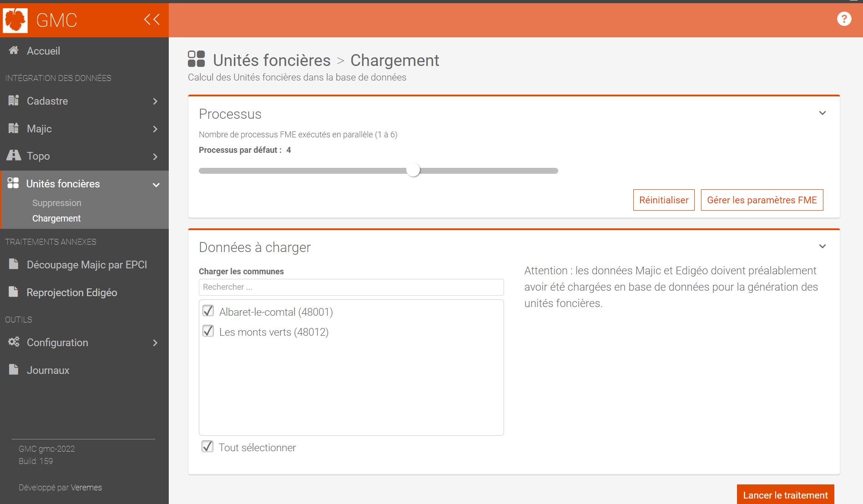This screenshot has width=863, height=504.
Task: Click the Rechercher communes search field
Action: coord(351,287)
